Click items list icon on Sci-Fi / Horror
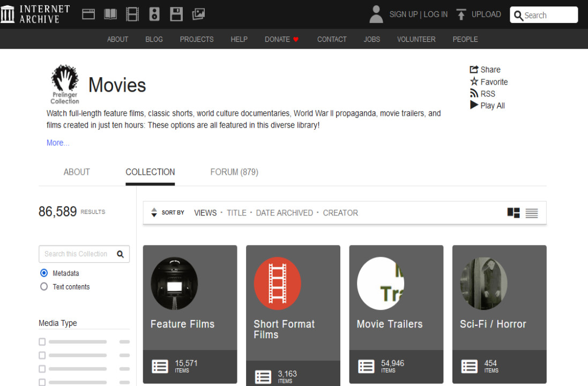Image resolution: width=588 pixels, height=386 pixels. pos(470,366)
